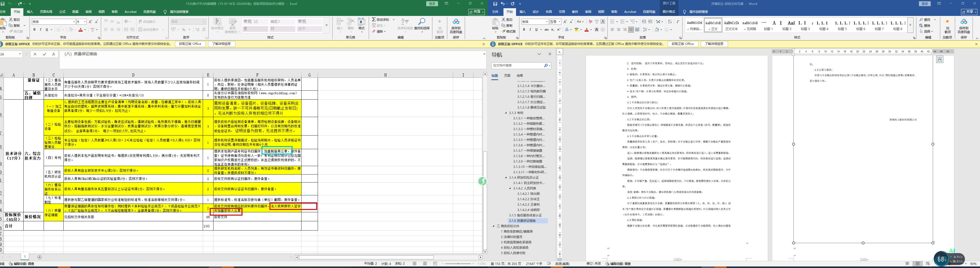Click the Word save icon in title bar

point(495,4)
